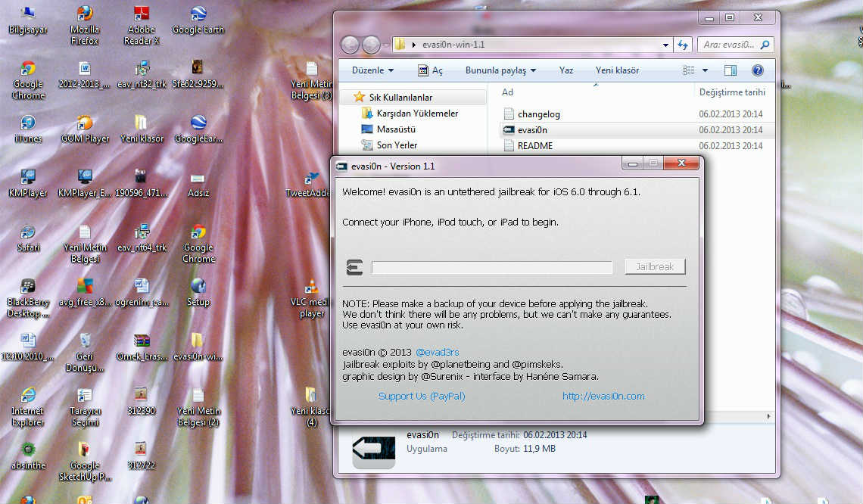The height and width of the screenshot is (504, 863).
Task: Open VLC media player shortcut
Action: coord(312,298)
